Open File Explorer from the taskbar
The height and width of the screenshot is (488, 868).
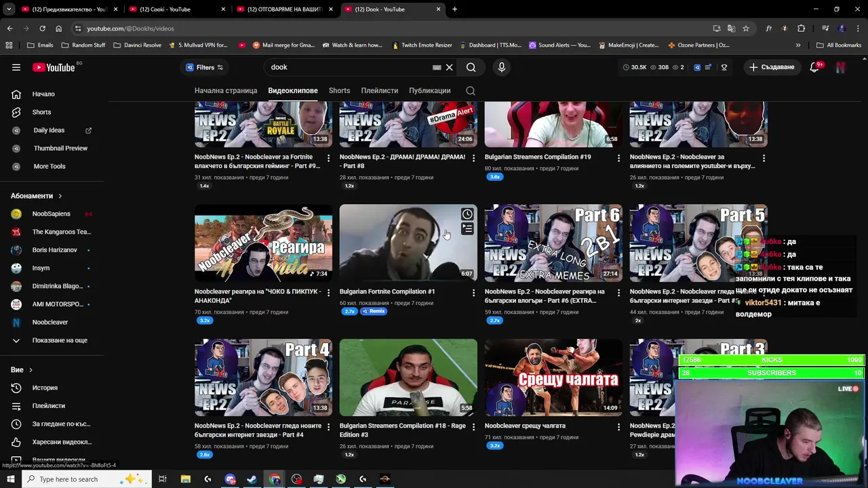185,479
